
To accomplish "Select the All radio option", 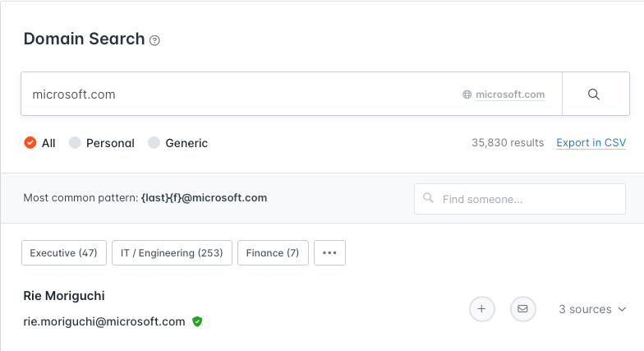I will coord(30,143).
